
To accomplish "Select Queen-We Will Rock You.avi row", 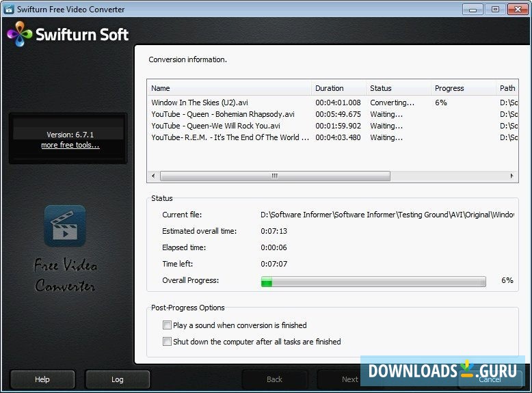I will (332, 126).
